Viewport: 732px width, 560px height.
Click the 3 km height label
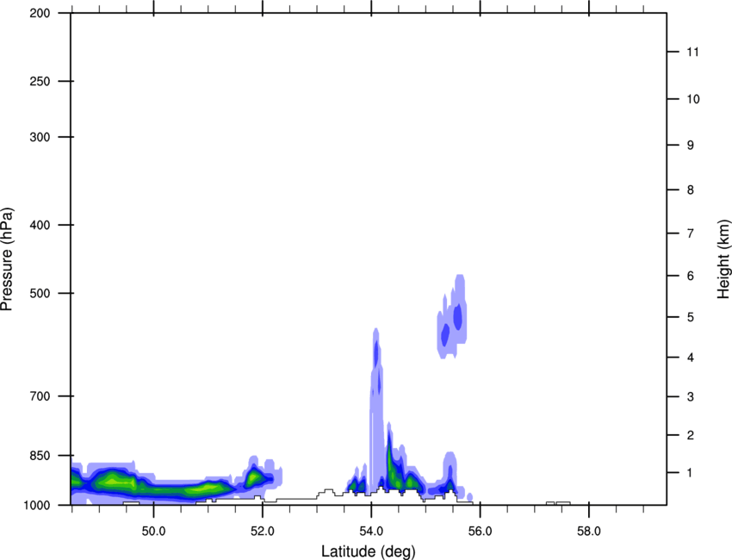click(690, 397)
